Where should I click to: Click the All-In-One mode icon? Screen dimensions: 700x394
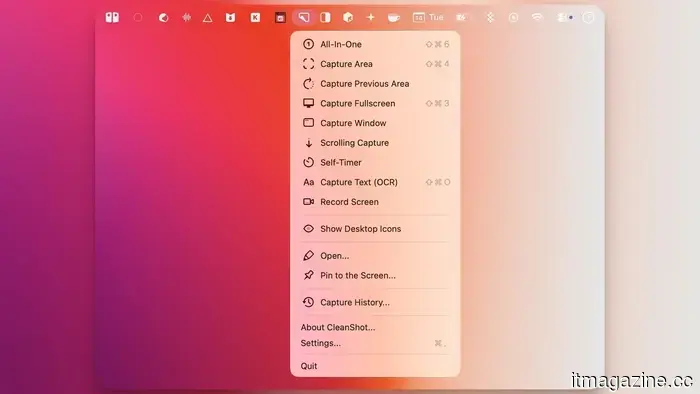308,44
